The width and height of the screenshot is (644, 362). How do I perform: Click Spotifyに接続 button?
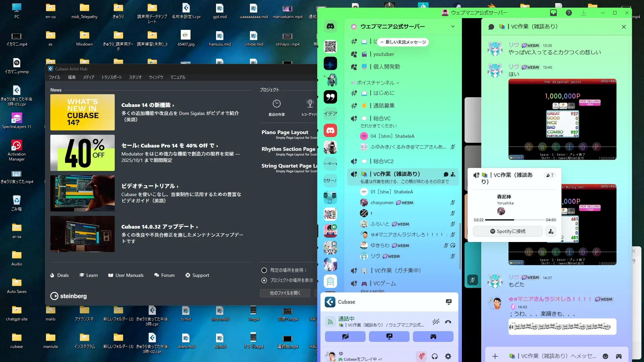[507, 231]
